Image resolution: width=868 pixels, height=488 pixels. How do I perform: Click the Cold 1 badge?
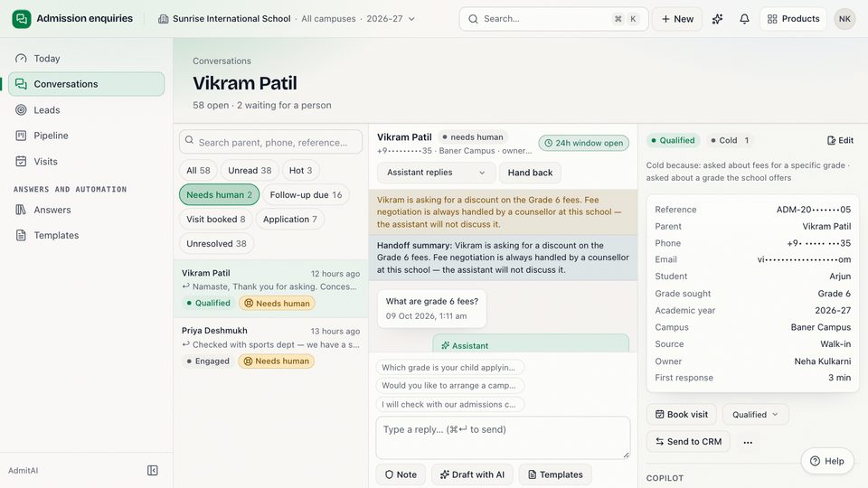[730, 141]
